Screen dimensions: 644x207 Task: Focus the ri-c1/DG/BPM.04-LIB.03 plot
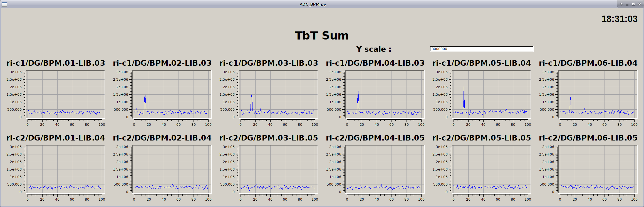[x=385, y=94]
